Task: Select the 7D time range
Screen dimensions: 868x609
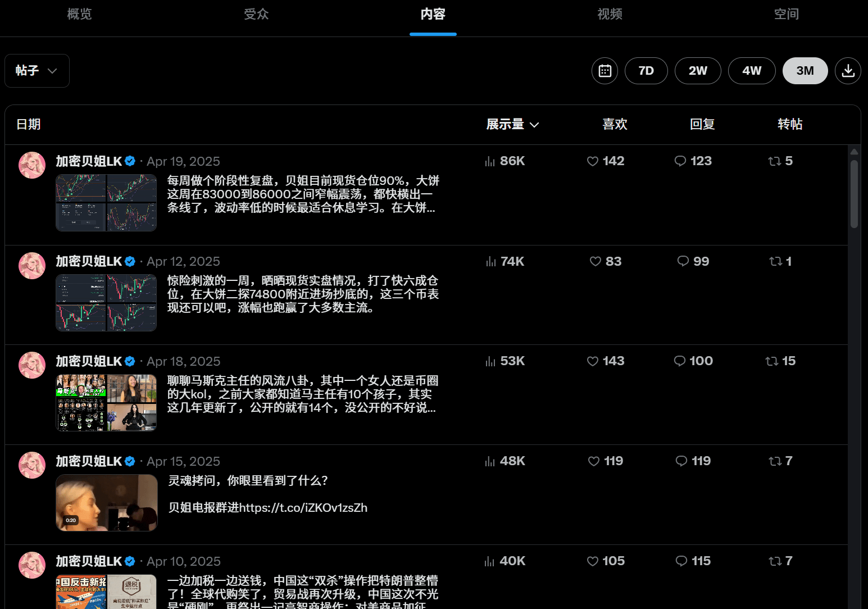Action: [x=646, y=71]
